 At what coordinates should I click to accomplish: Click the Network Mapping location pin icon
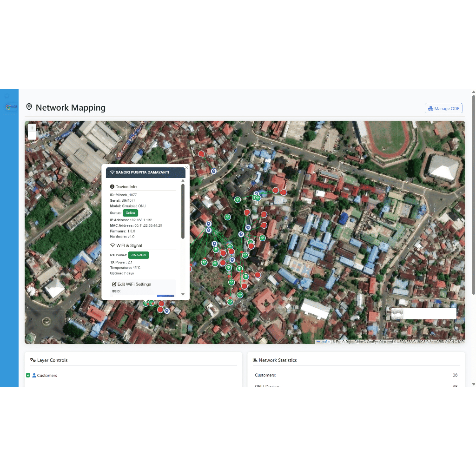(x=29, y=107)
